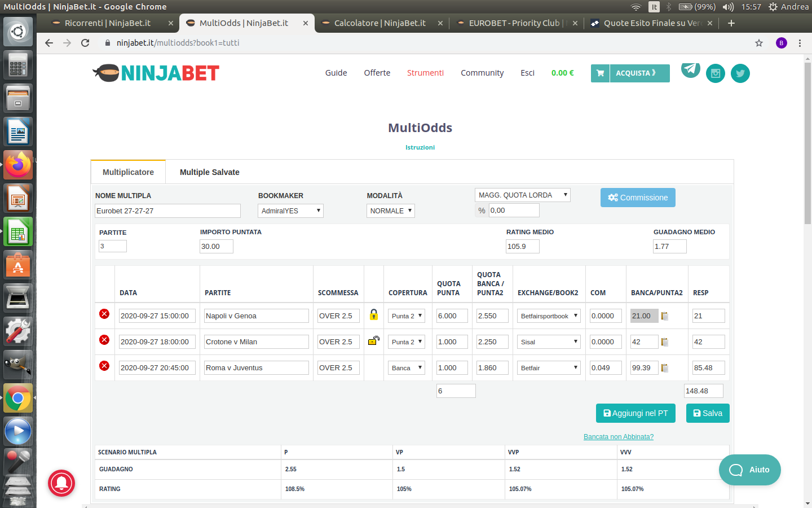
Task: Bookmark this page with star icon
Action: 759,43
